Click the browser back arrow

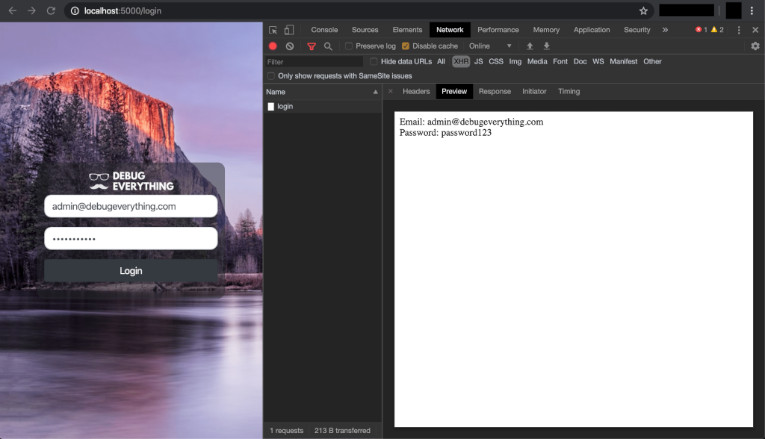[13, 10]
